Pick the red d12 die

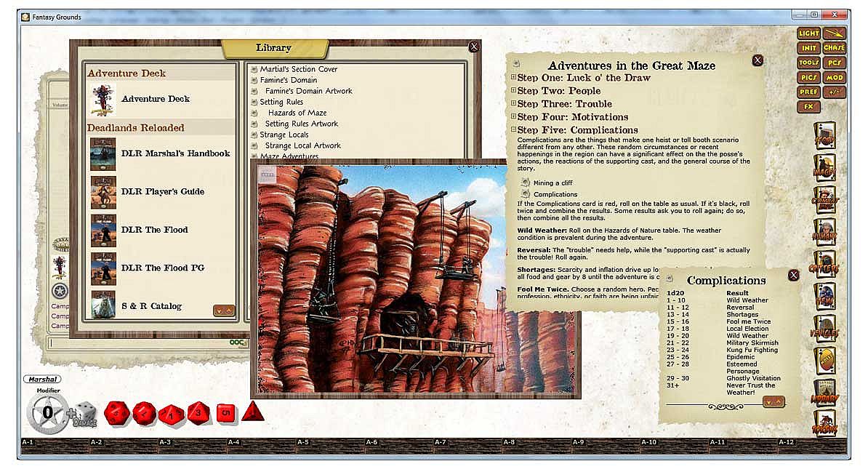[x=144, y=414]
